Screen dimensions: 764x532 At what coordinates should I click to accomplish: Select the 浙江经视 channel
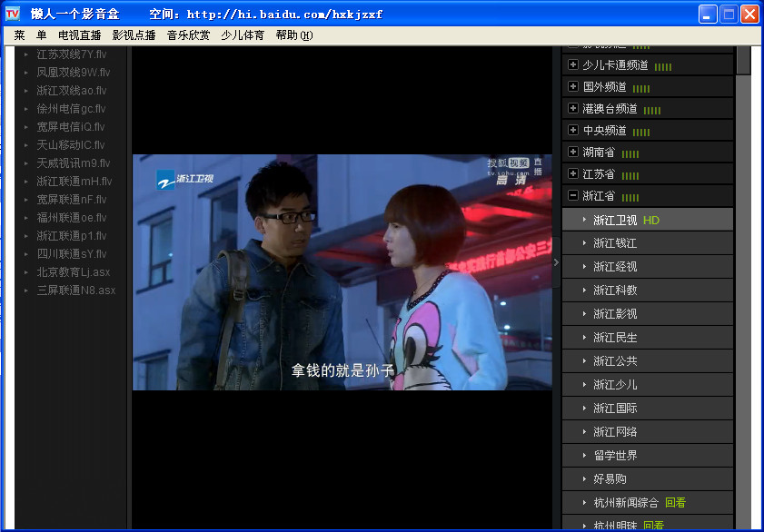648,267
